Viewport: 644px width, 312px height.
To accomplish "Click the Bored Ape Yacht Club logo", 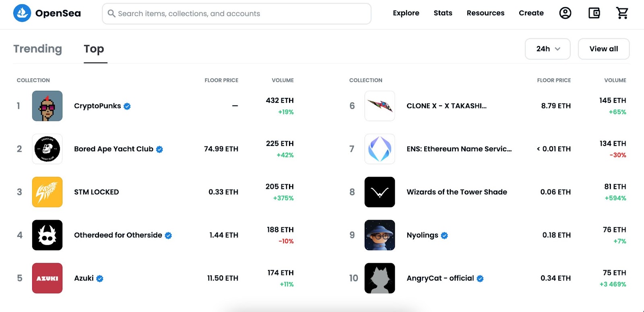I will (x=47, y=149).
